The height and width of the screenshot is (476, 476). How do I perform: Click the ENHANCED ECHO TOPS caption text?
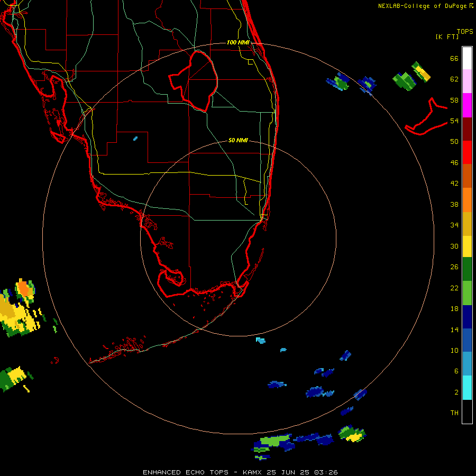click(186, 472)
